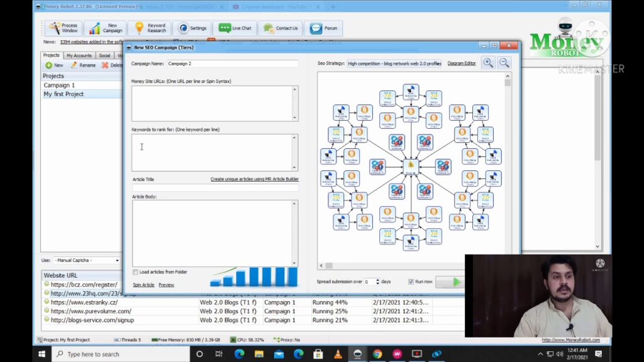Switch to the Social tab
Screen dimensions: 644x362
pos(104,55)
